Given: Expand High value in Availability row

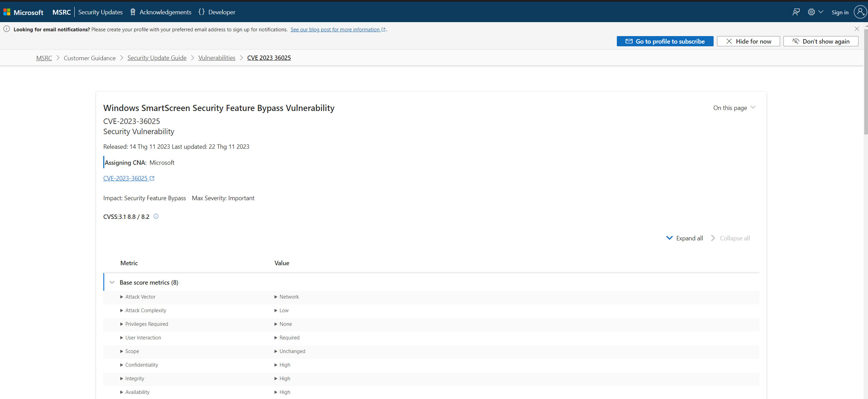Looking at the screenshot, I should pos(282,392).
